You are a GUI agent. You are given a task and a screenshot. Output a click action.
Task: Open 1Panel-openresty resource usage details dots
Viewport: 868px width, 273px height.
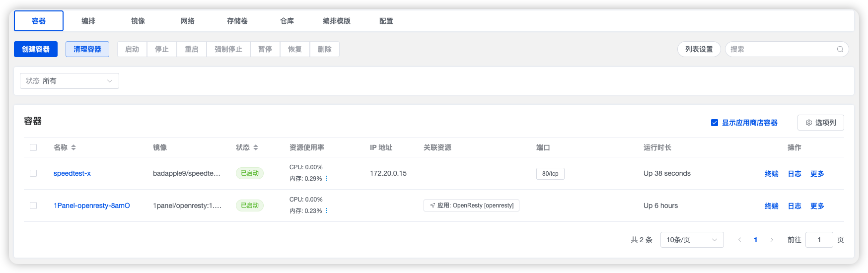pyautogui.click(x=326, y=211)
